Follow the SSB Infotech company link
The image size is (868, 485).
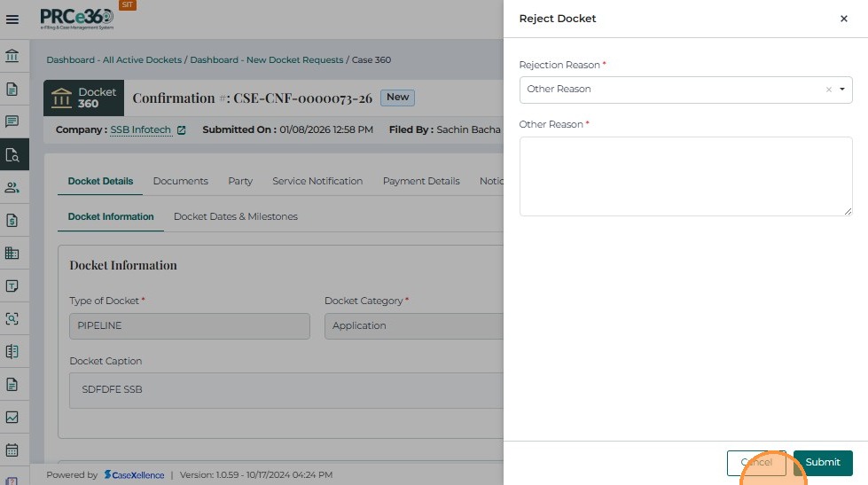pyautogui.click(x=140, y=130)
